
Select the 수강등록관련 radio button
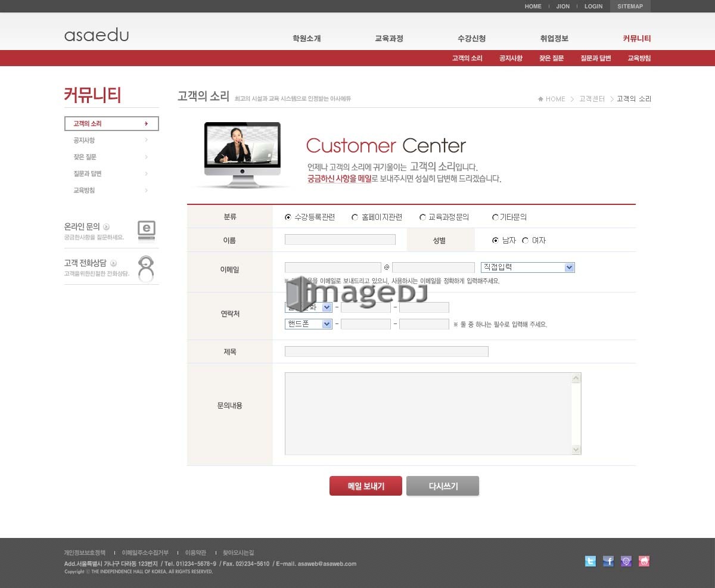[x=288, y=217]
